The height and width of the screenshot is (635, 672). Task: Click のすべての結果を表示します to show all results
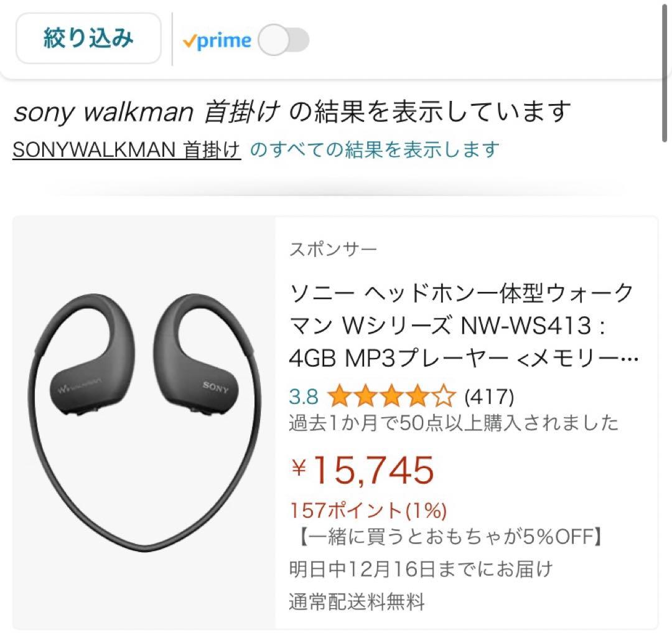[373, 148]
